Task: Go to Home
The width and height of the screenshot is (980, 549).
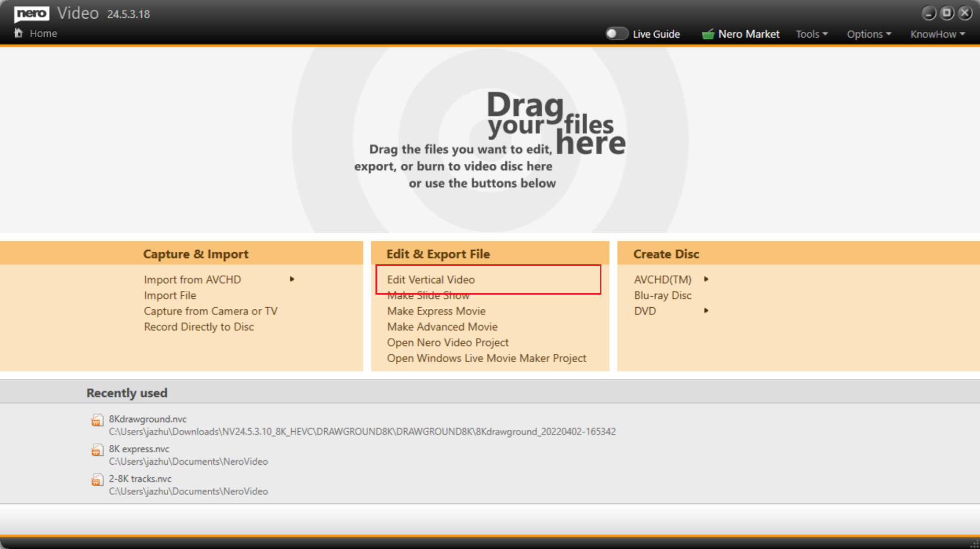Action: (x=43, y=33)
